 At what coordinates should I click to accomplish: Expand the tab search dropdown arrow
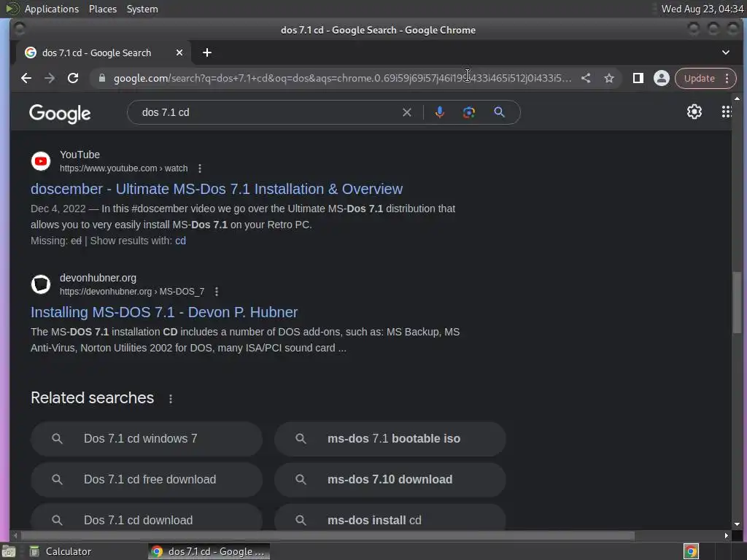(x=726, y=52)
